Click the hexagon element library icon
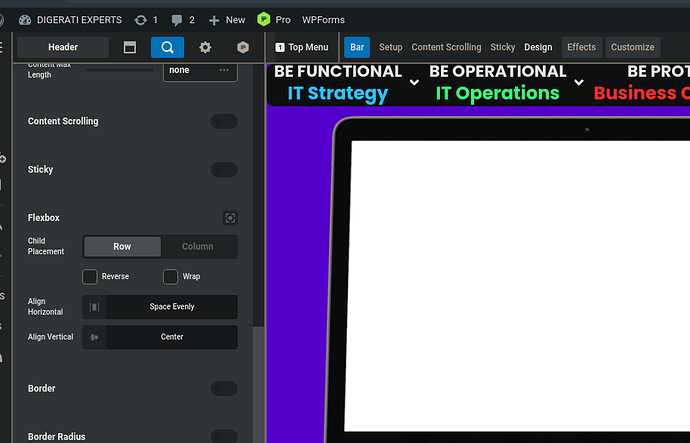 243,47
